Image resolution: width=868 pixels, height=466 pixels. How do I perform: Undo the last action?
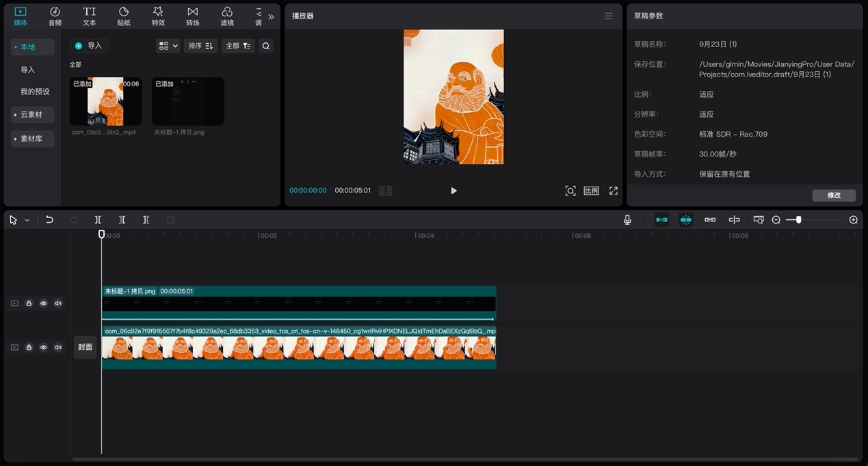[49, 220]
